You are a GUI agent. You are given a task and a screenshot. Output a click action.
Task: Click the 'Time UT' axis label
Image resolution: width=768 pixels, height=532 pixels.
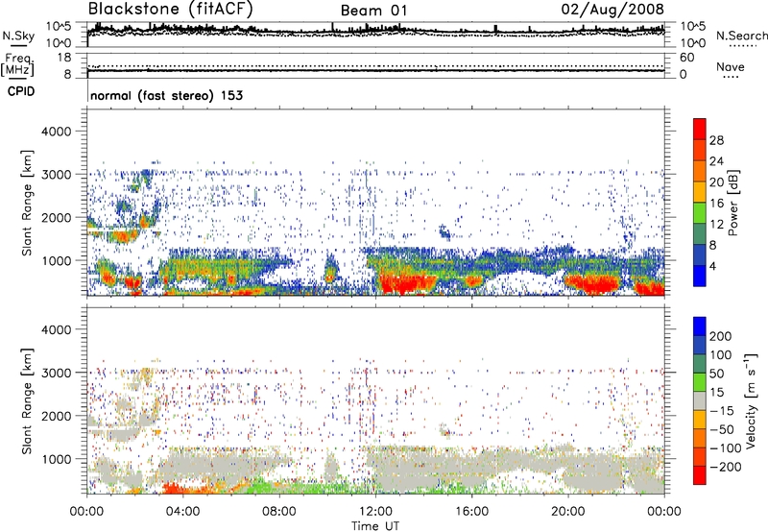(375, 525)
